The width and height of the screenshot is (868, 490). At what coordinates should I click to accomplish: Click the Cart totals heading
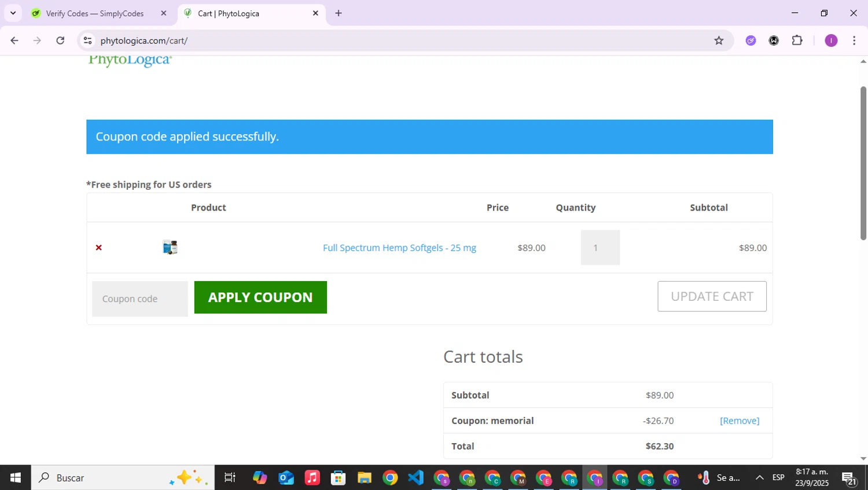pyautogui.click(x=483, y=357)
